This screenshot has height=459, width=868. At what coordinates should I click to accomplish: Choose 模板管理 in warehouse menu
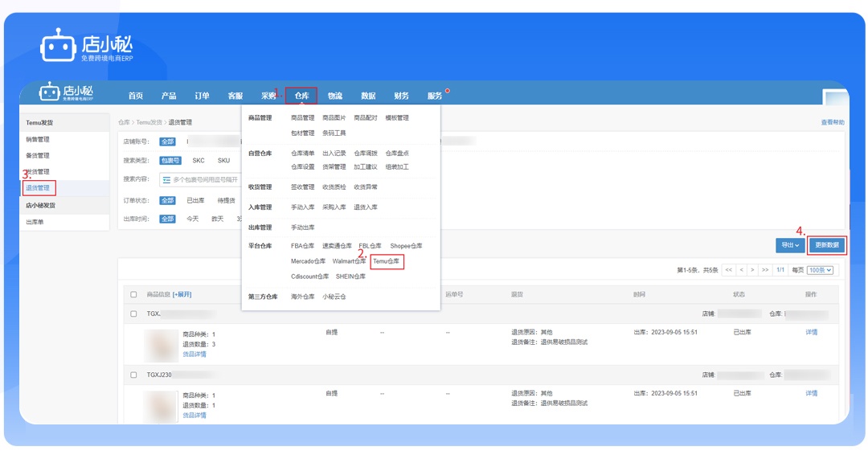397,118
